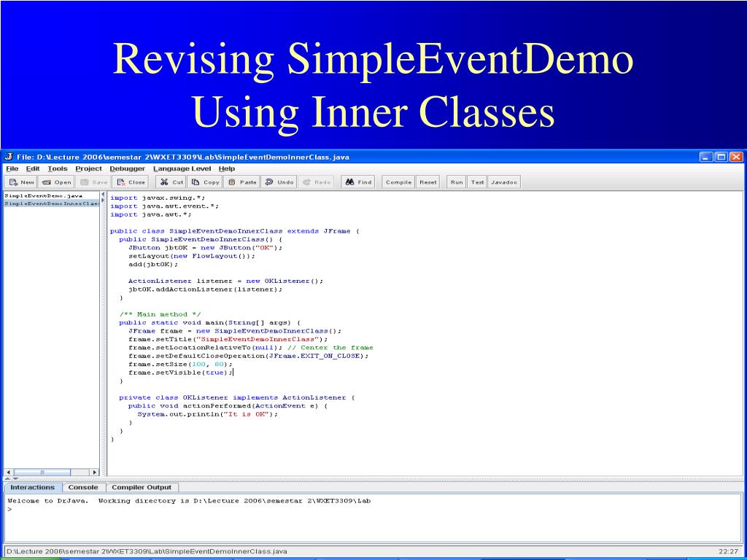
Task: Click the System.out.println("It is OK") line
Action: (x=207, y=414)
